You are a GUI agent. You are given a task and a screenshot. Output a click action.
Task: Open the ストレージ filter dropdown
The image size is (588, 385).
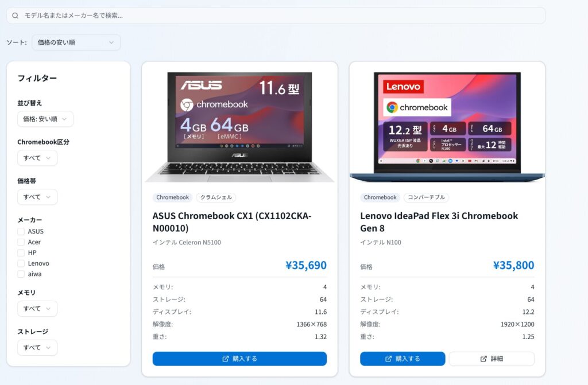37,348
